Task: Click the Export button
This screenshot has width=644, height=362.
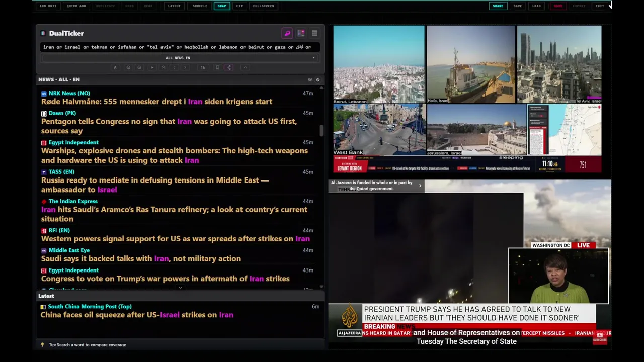Action: 579,6
